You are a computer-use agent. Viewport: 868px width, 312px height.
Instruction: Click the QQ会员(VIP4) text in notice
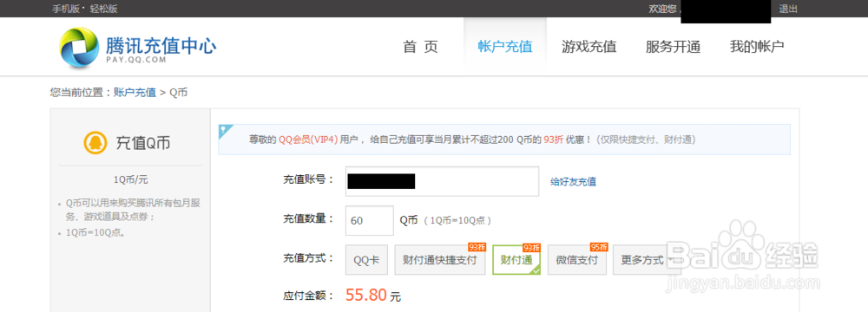coord(308,140)
